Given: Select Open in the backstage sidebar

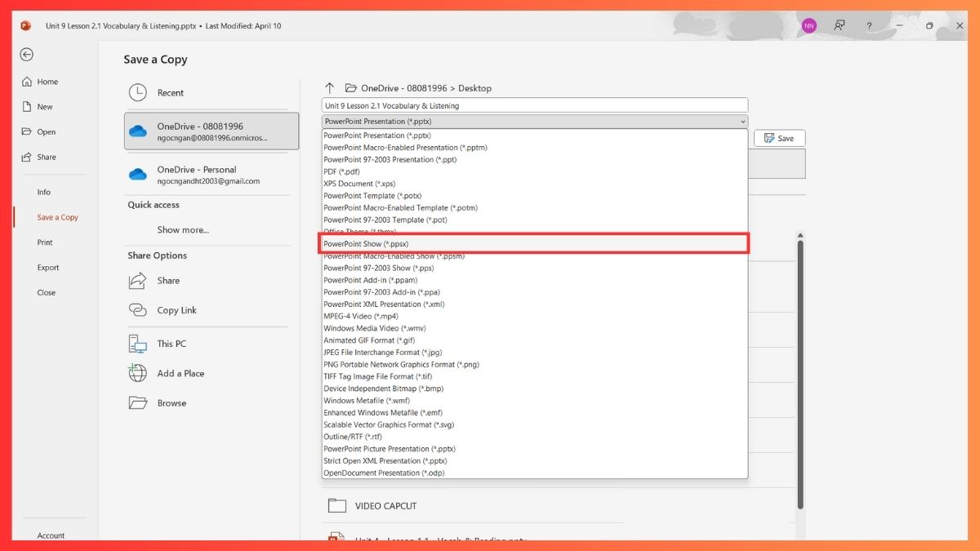Looking at the screenshot, I should [39, 132].
